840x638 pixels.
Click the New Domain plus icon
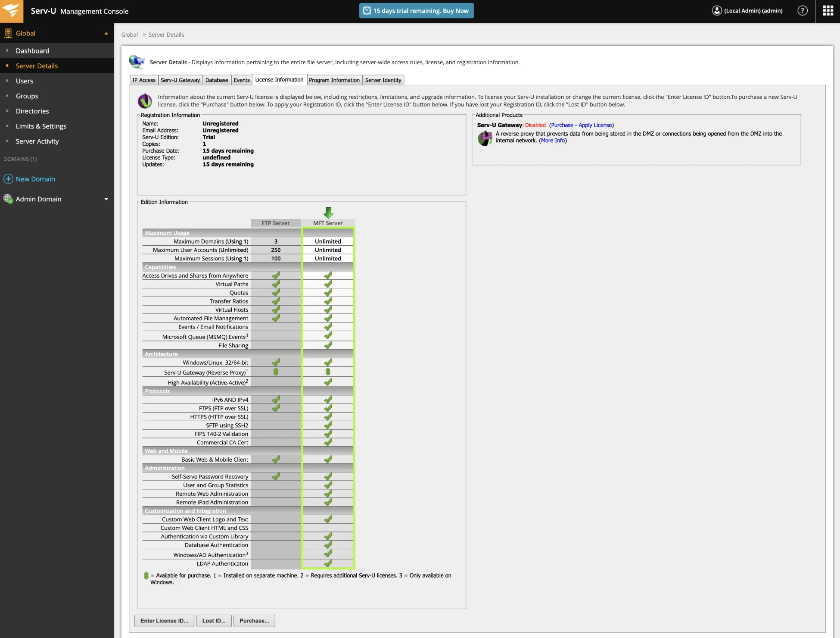pyautogui.click(x=8, y=179)
